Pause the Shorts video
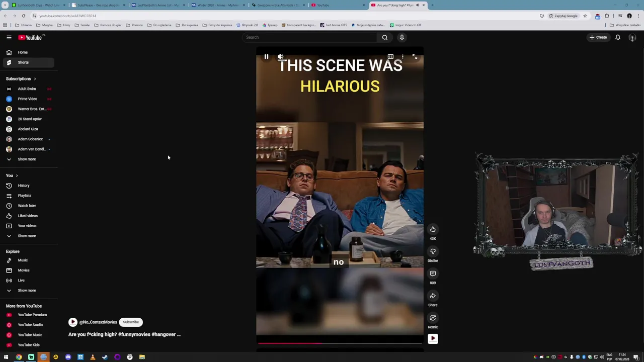644x362 pixels. click(x=266, y=57)
